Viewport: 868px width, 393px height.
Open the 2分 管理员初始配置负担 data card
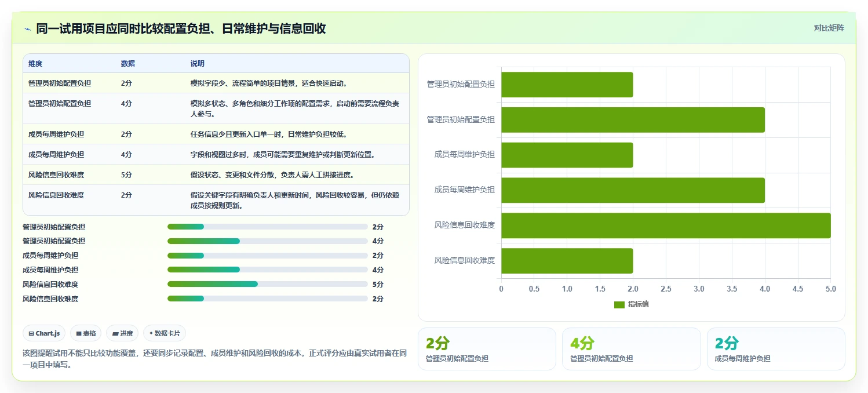(x=487, y=349)
